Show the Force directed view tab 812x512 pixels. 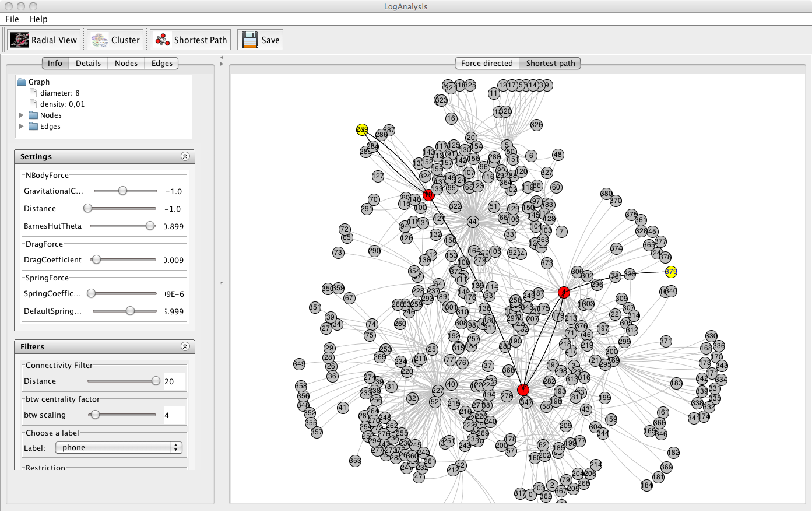point(487,63)
